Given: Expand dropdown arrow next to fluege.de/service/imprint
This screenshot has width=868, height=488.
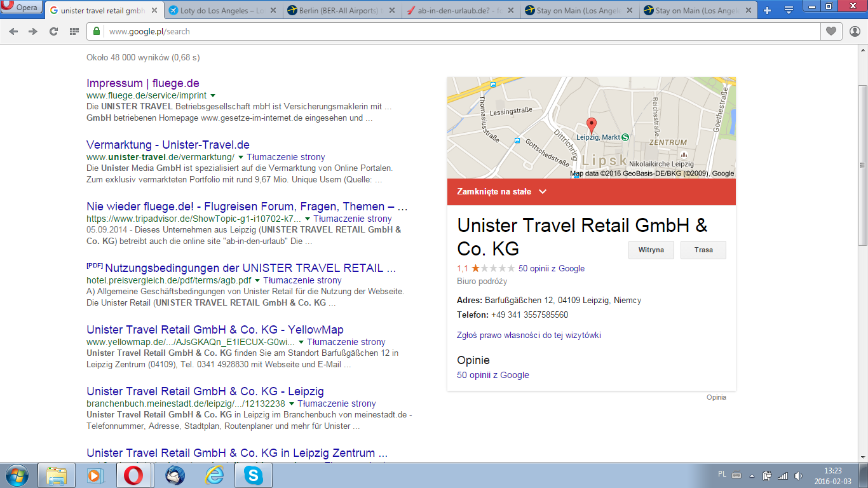Looking at the screenshot, I should (x=213, y=95).
